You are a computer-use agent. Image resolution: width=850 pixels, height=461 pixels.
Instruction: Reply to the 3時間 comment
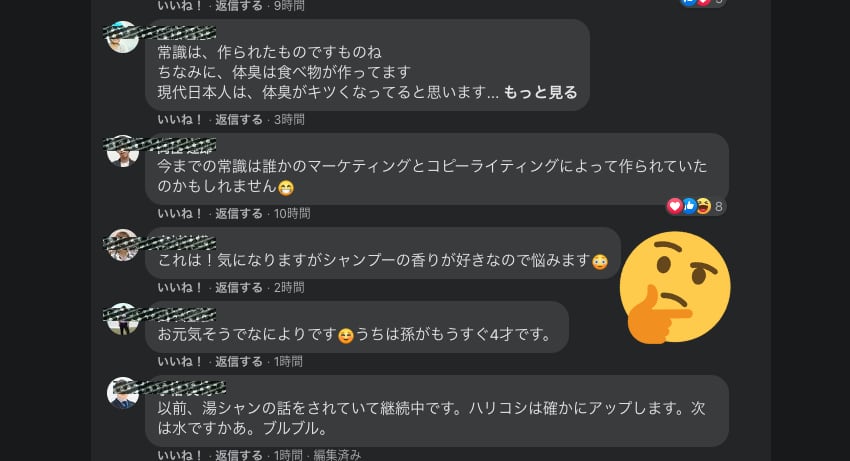coord(239,119)
